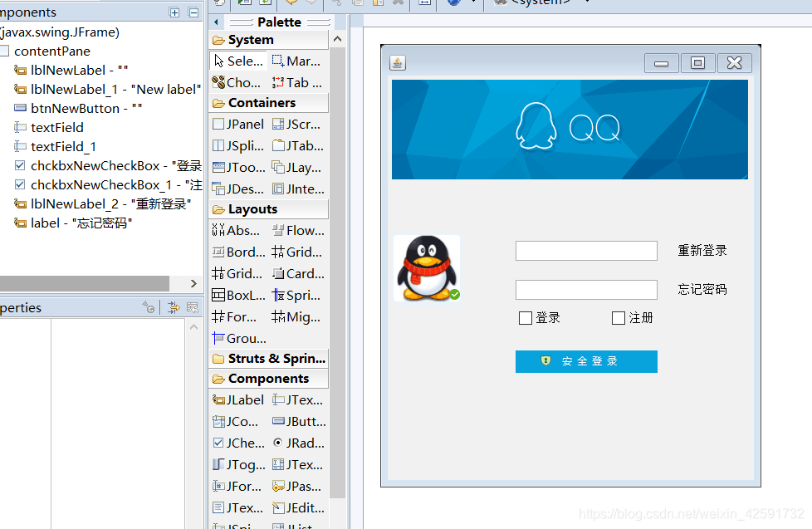Select JButton component from Palette
Screen dimensions: 812x529
(297, 422)
